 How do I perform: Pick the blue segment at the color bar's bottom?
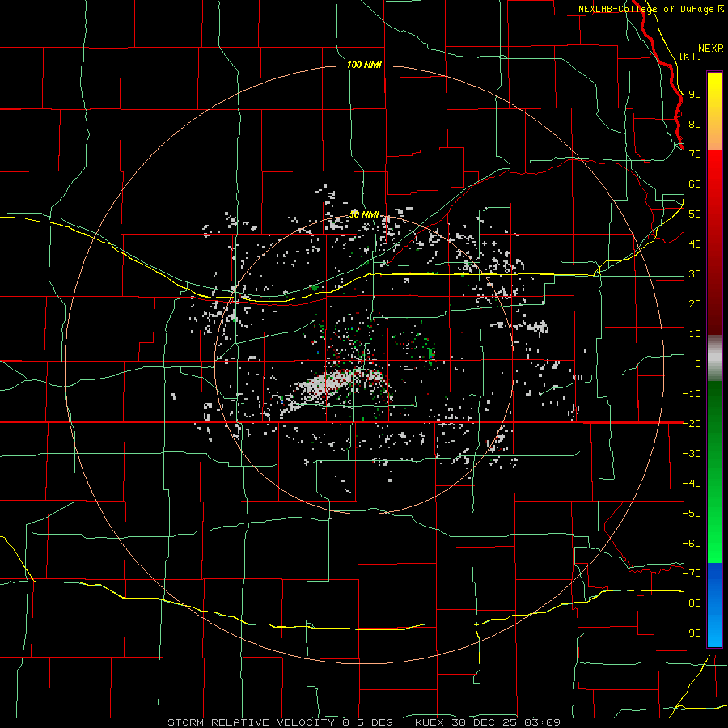click(x=714, y=605)
